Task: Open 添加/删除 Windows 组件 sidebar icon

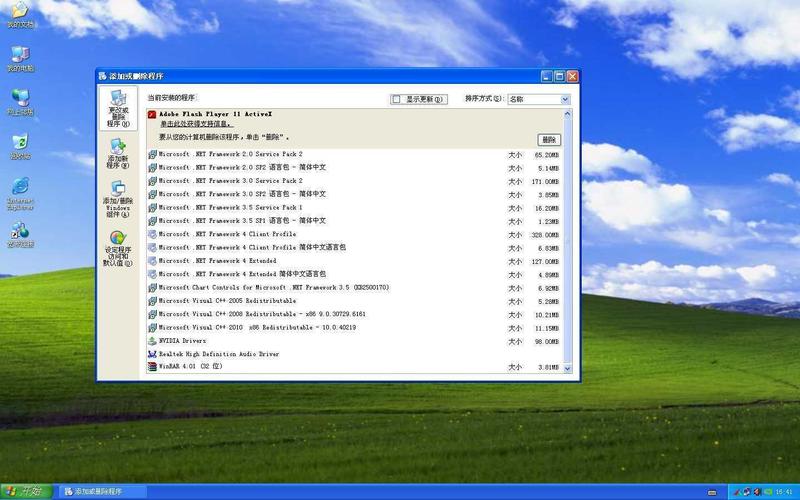Action: point(118,198)
